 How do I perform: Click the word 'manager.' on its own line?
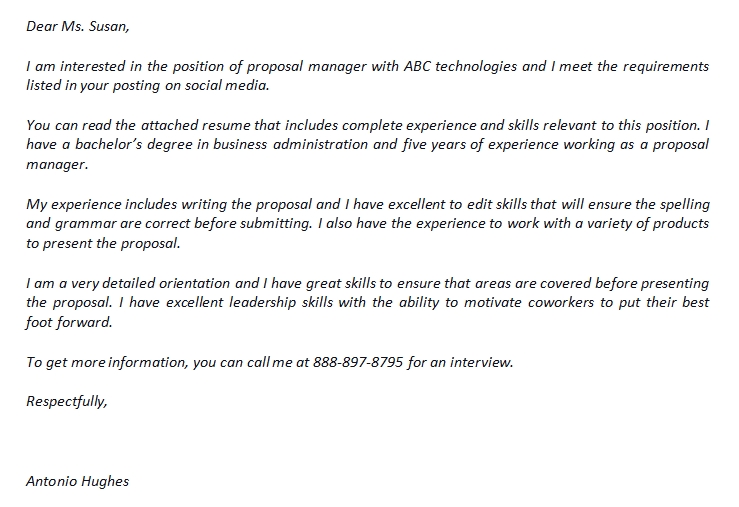[x=57, y=164]
